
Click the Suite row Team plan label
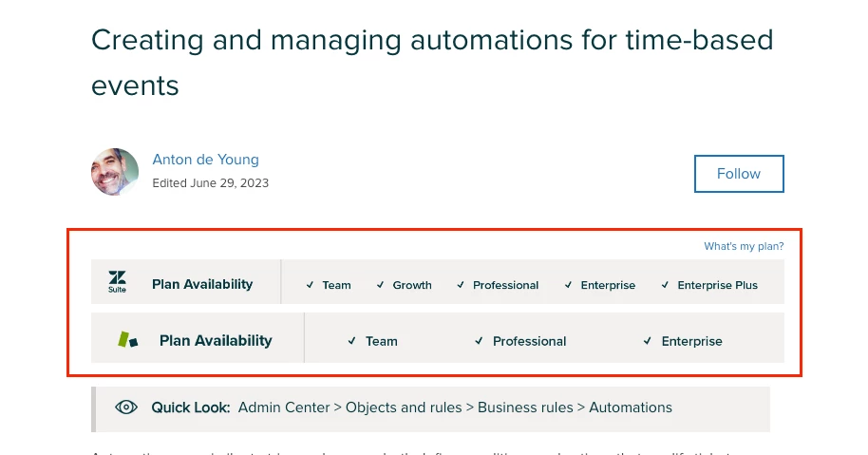[x=336, y=285]
